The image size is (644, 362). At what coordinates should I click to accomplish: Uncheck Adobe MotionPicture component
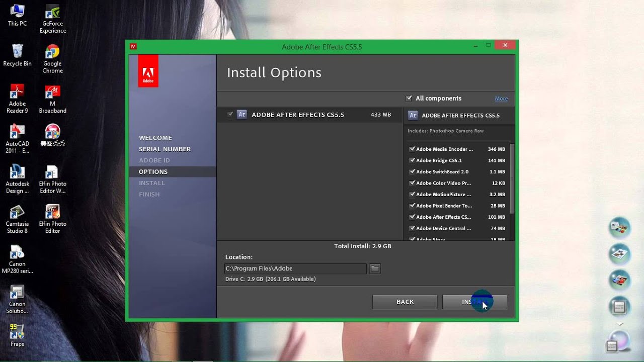pos(412,195)
